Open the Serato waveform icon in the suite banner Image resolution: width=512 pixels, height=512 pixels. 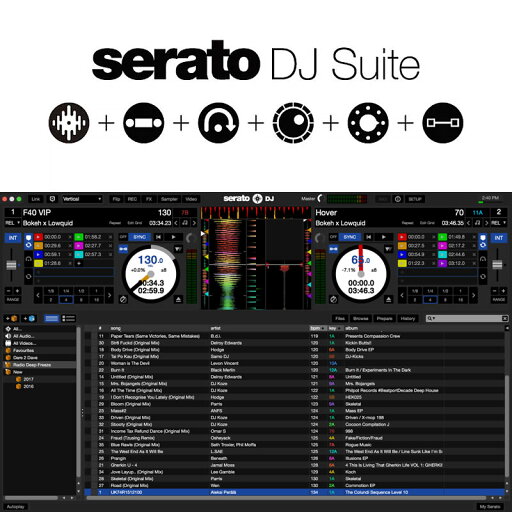click(69, 123)
